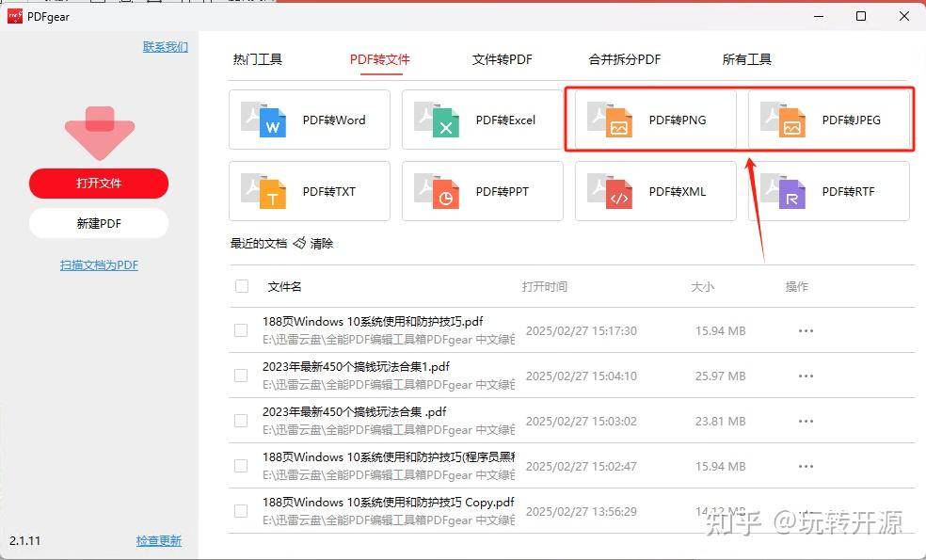This screenshot has width=926, height=560.
Task: Select the PDF转文件 tab
Action: pos(380,59)
